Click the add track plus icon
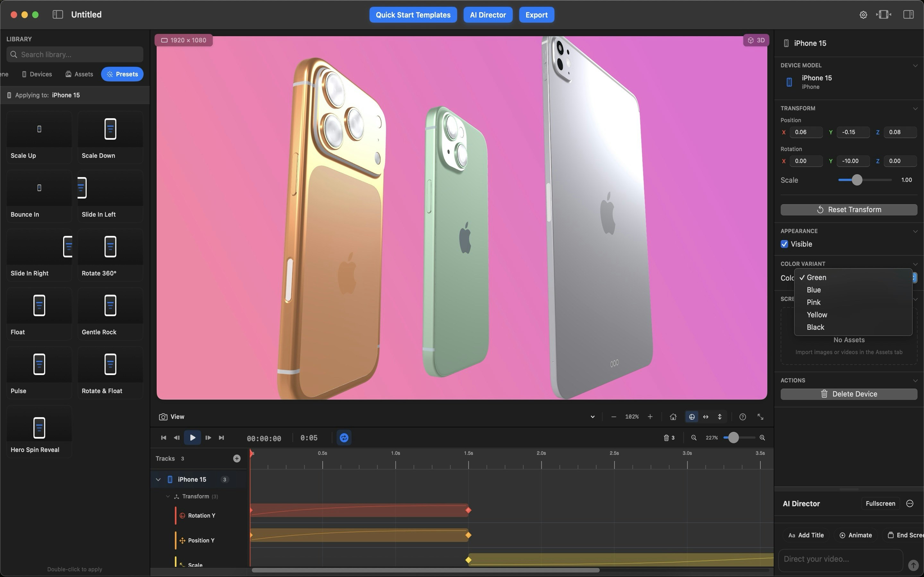The width and height of the screenshot is (924, 577). pyautogui.click(x=237, y=458)
